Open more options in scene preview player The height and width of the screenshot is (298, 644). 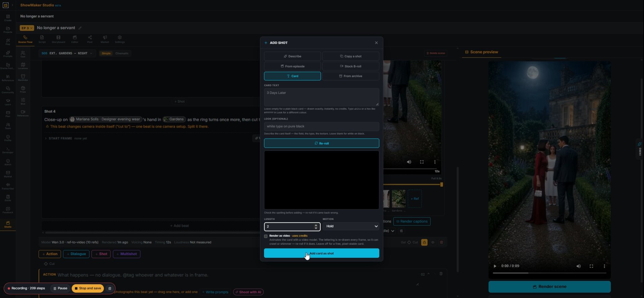point(604,266)
